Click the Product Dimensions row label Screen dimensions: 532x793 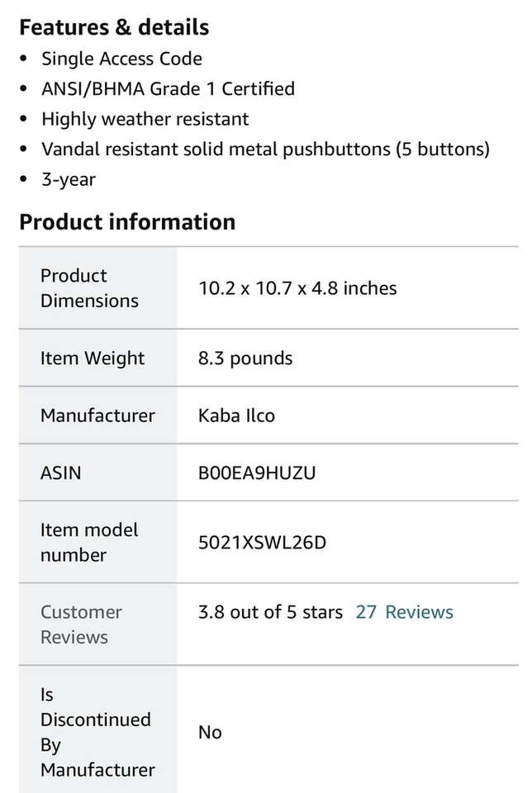[89, 288]
